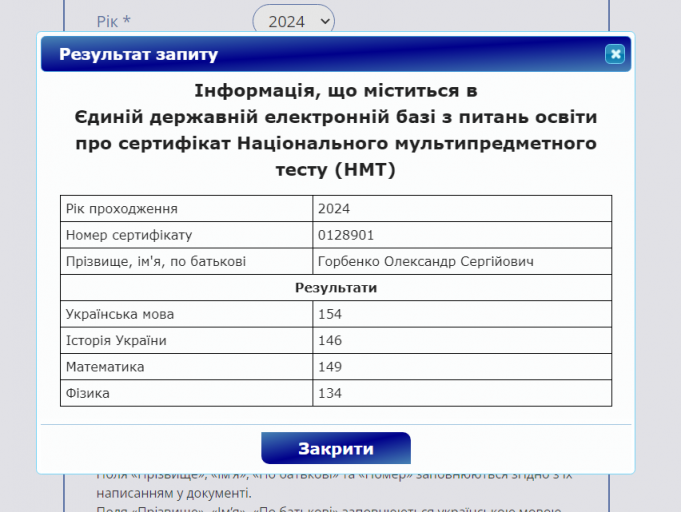Open the year 2024 dropdown
The width and height of the screenshot is (681, 512).
[x=294, y=20]
